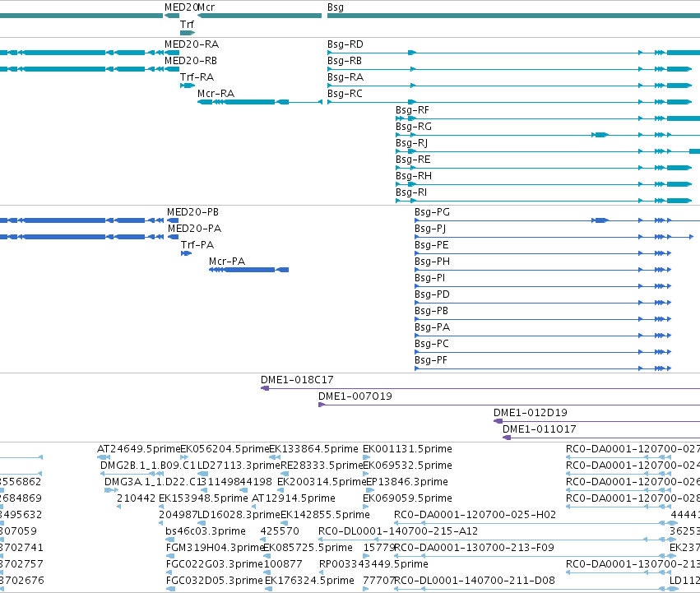Select EST LD16028.3prime

[239, 516]
